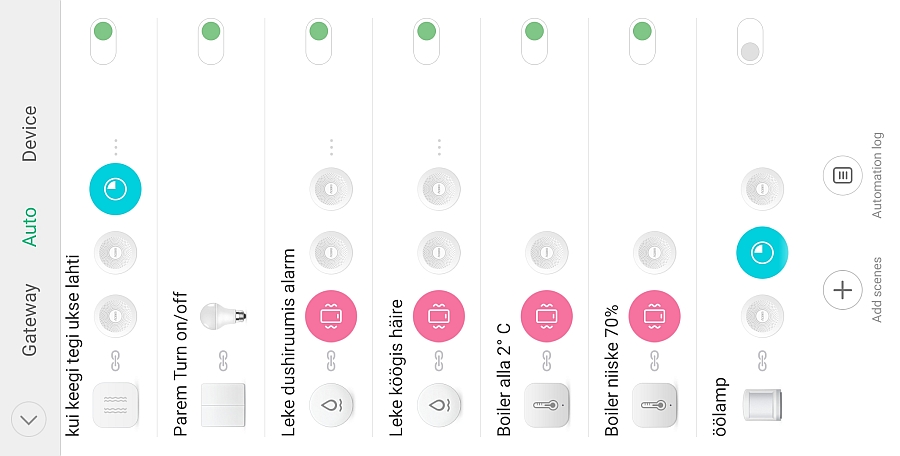Show more actions dots in Leke köögis häire

coord(439,147)
